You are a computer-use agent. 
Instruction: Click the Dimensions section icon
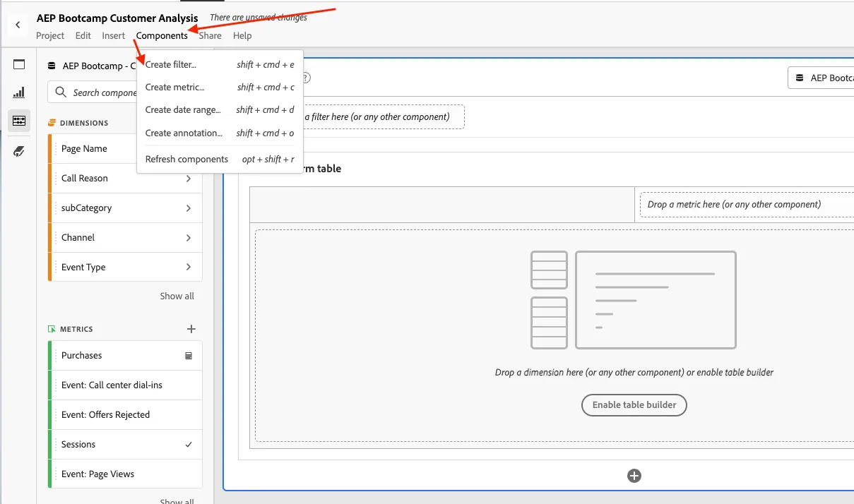(x=52, y=123)
